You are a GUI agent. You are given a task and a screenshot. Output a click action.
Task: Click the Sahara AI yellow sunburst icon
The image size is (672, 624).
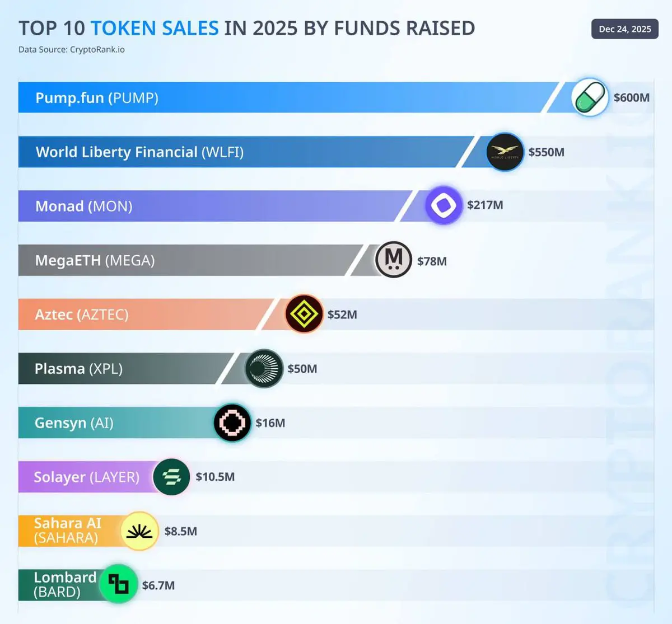point(139,531)
